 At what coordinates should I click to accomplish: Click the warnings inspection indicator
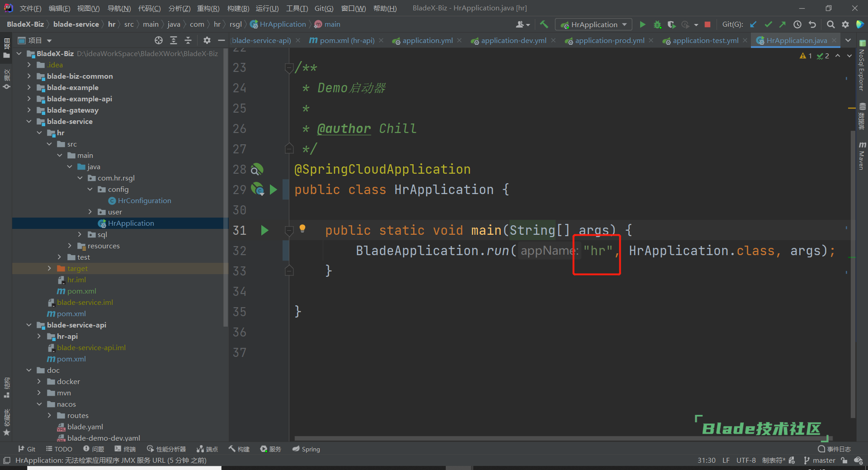806,56
